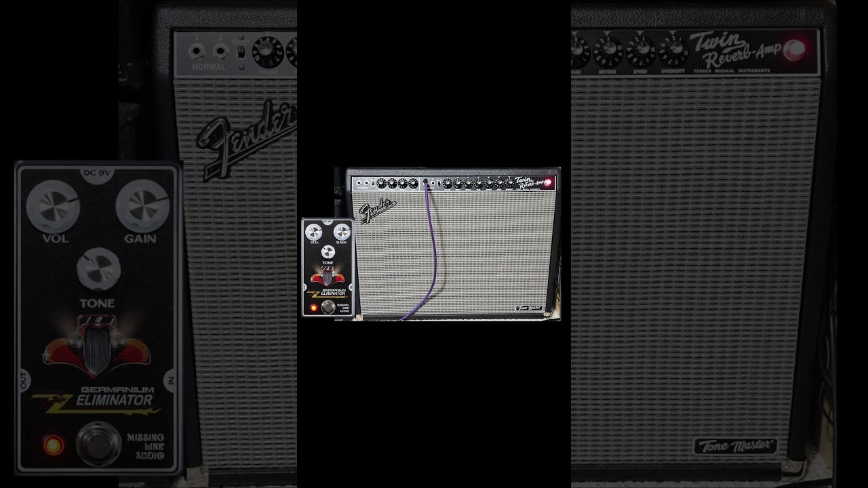Click the footswitch on the enlarged pedal
This screenshot has height=488, width=868.
(x=98, y=443)
